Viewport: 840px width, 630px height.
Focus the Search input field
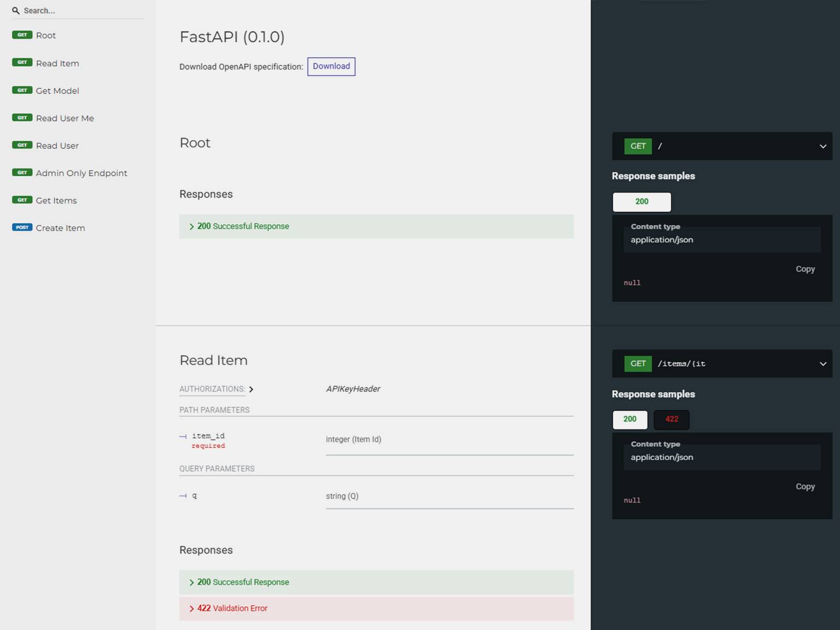coord(82,11)
